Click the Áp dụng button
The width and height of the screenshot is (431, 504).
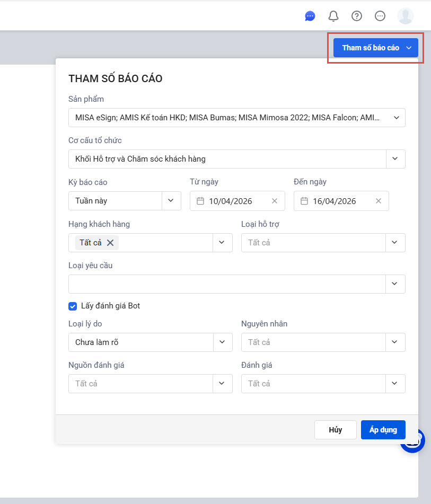[383, 430]
